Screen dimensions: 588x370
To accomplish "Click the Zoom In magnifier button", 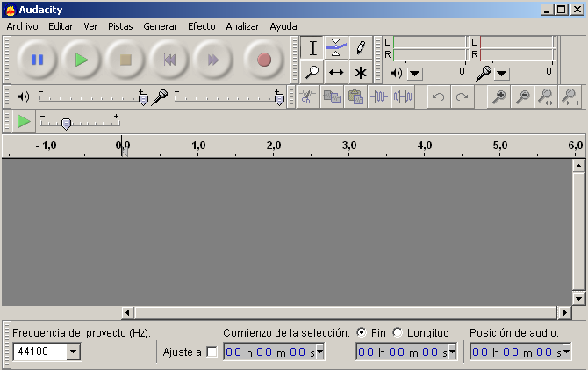I will pos(498,97).
